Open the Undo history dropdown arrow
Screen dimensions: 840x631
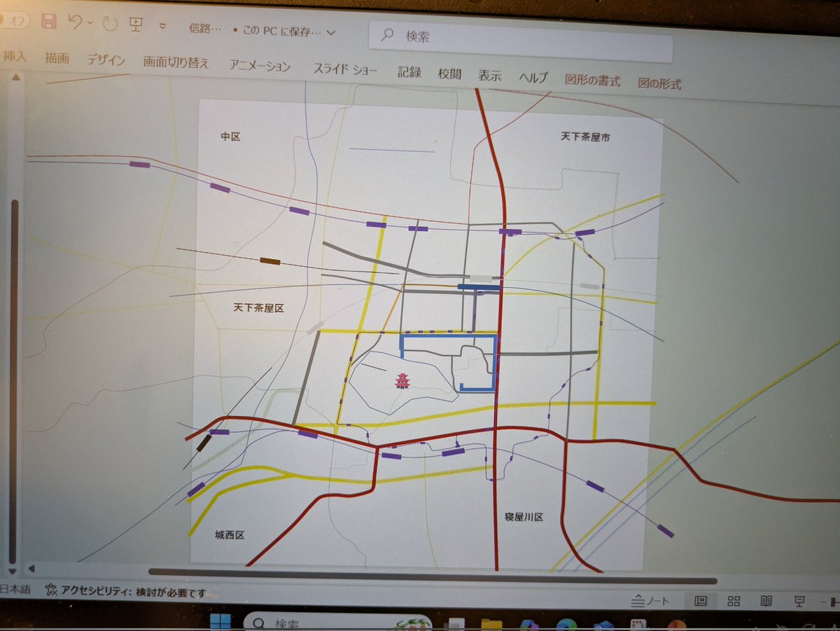tap(90, 24)
